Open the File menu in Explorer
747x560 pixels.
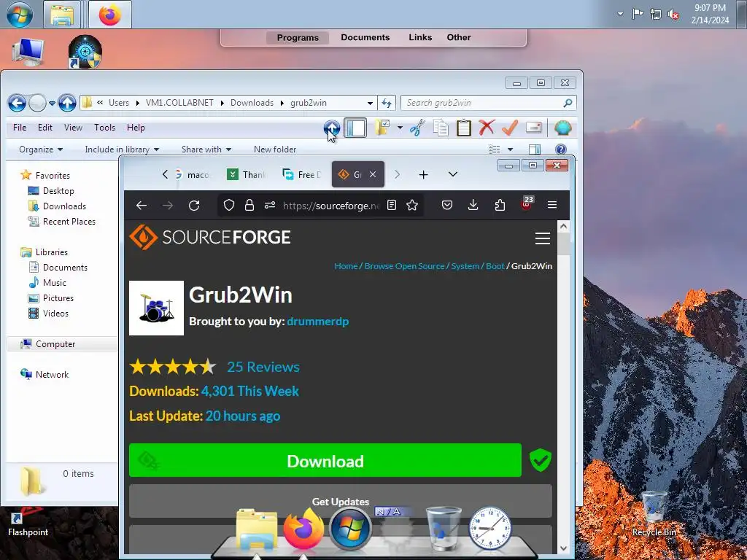point(20,128)
